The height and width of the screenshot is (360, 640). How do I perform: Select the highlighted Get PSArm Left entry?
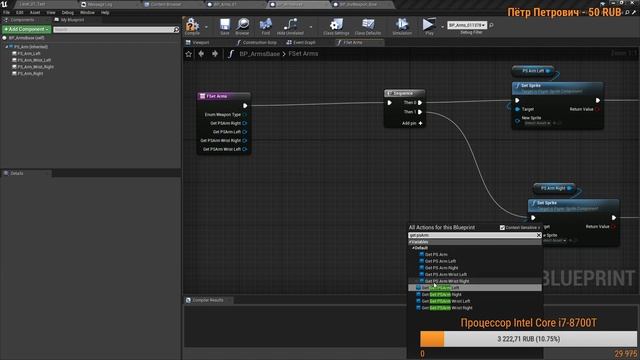(475, 288)
